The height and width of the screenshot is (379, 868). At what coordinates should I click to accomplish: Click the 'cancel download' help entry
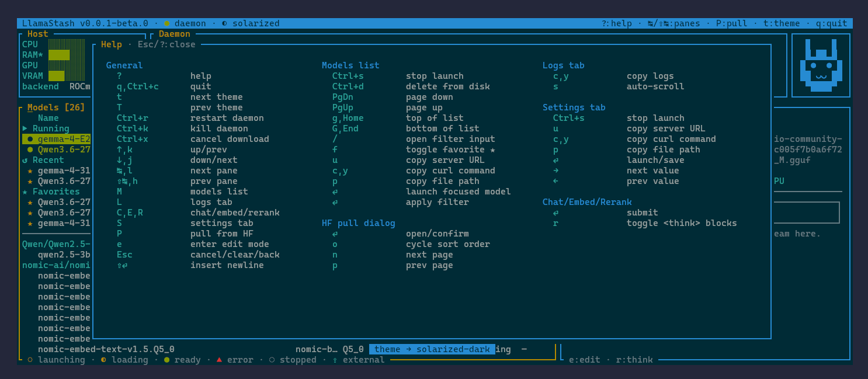[230, 139]
